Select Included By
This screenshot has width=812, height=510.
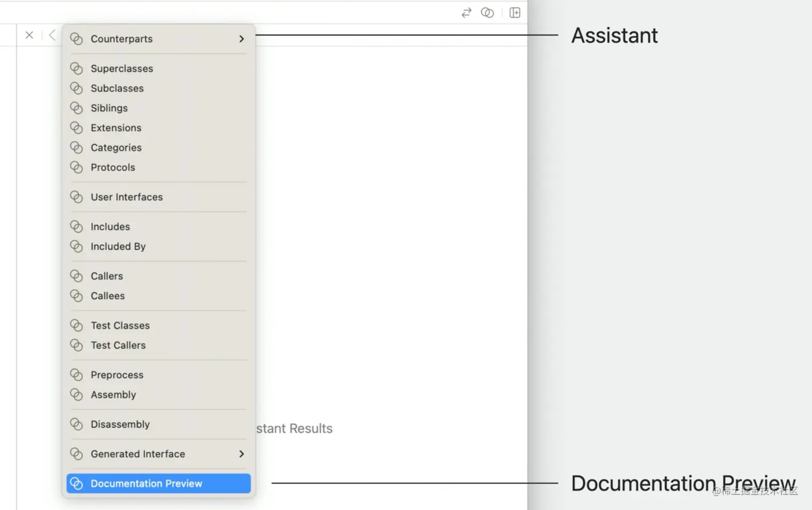click(118, 246)
